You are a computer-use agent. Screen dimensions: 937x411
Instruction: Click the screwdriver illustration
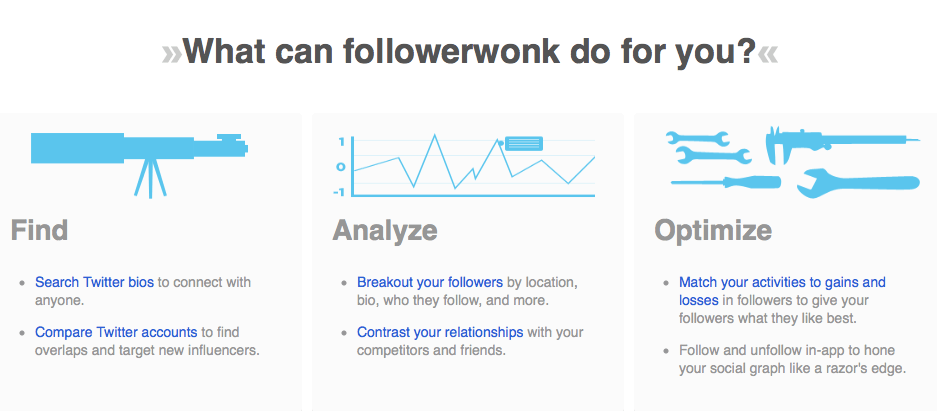point(725,181)
